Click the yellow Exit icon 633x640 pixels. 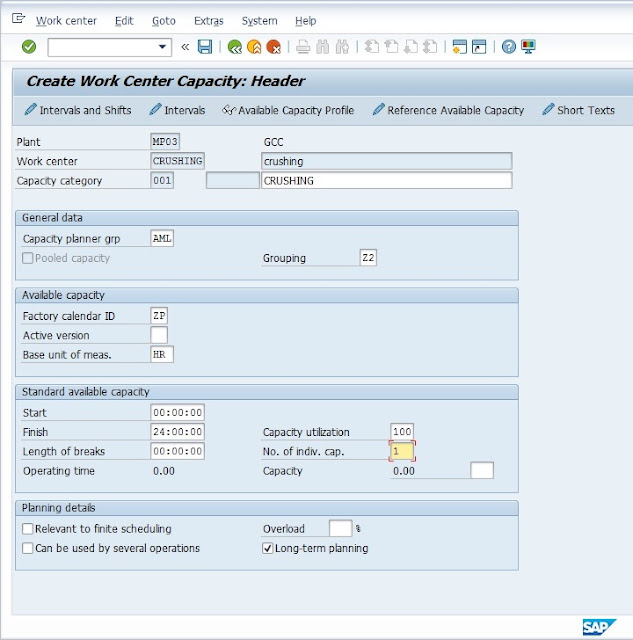click(x=254, y=47)
